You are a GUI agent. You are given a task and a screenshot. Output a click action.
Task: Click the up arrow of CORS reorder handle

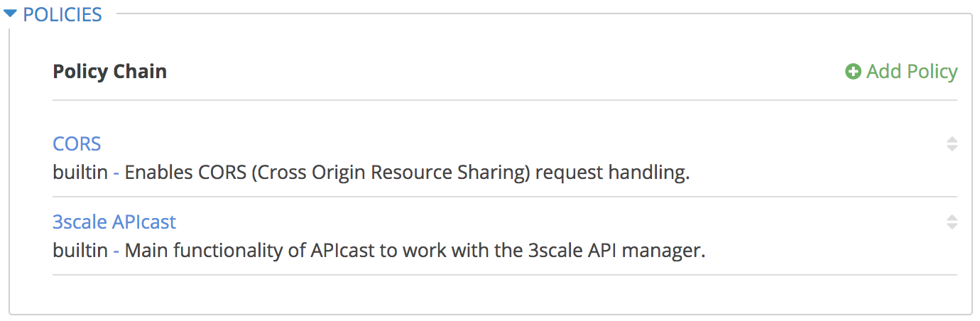pos(952,140)
